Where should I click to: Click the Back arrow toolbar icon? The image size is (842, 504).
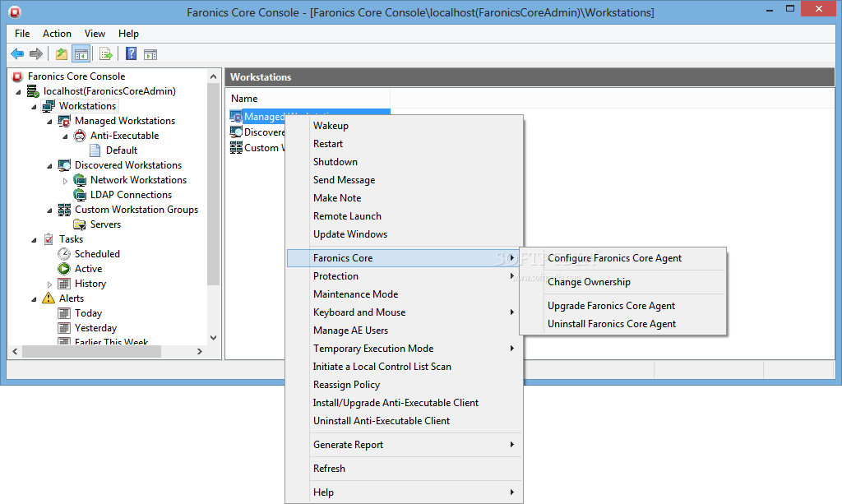[x=17, y=54]
